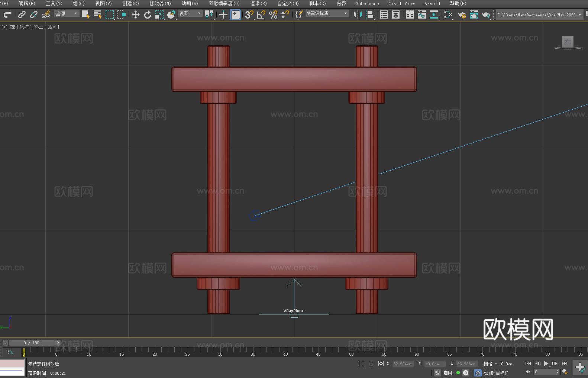588x378 pixels.
Task: Select the Unlink Selection tool
Action: [x=34, y=14]
